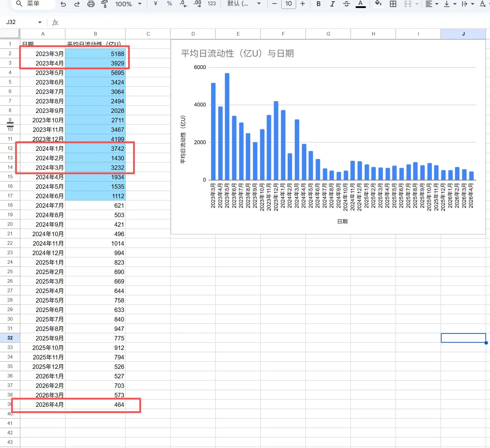Apply percent format to cells
490x448 pixels.
coord(169,4)
